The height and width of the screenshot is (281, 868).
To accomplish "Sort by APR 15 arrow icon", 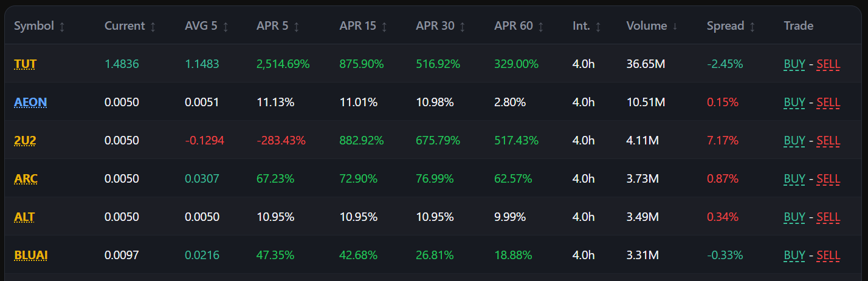I will [x=384, y=26].
